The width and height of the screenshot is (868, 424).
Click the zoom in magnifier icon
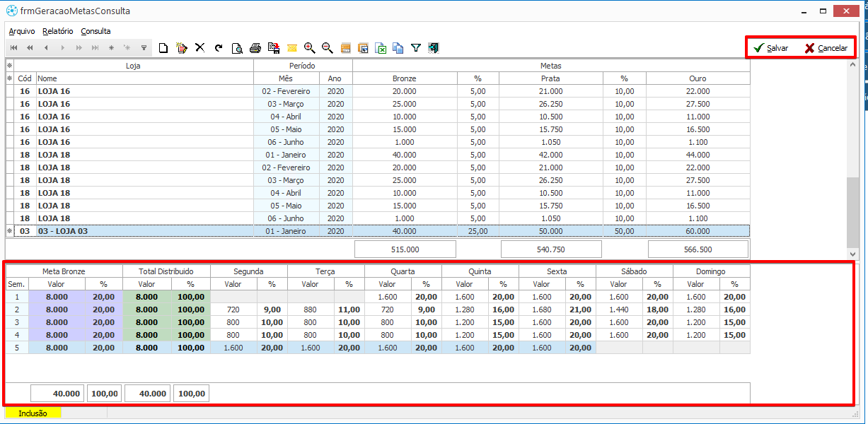point(309,48)
